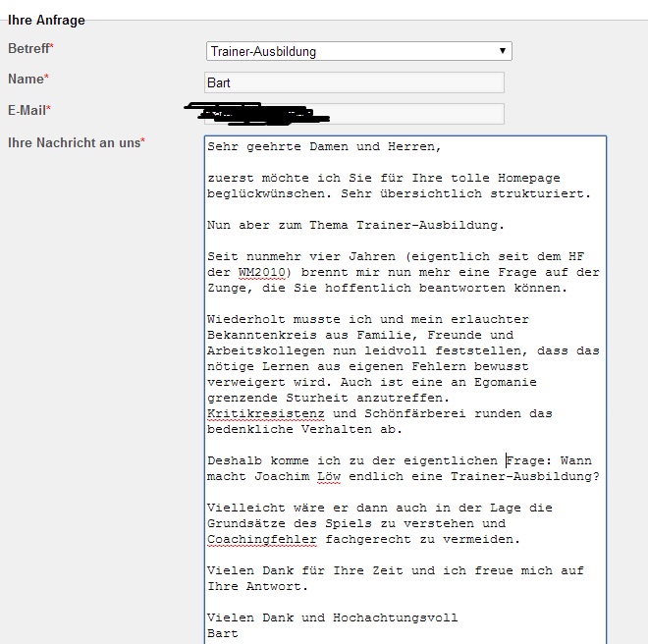648x644 pixels.
Task: Click the line Nun aber zum Thema
Action: pyautogui.click(x=355, y=225)
